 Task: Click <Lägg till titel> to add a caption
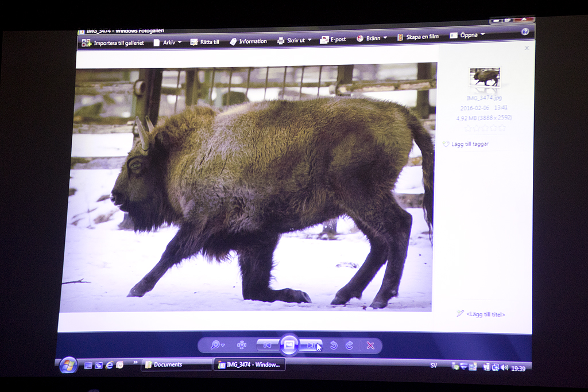click(482, 315)
